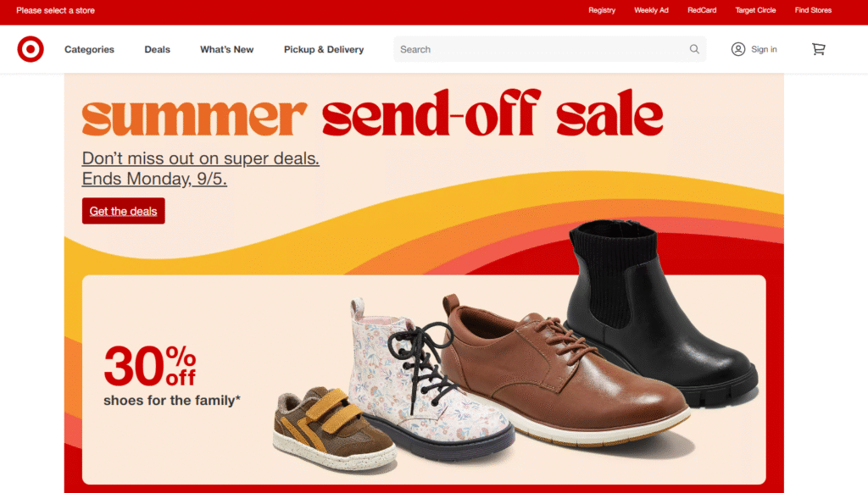Go to Target Circle
This screenshot has width=868, height=493.
(x=755, y=10)
